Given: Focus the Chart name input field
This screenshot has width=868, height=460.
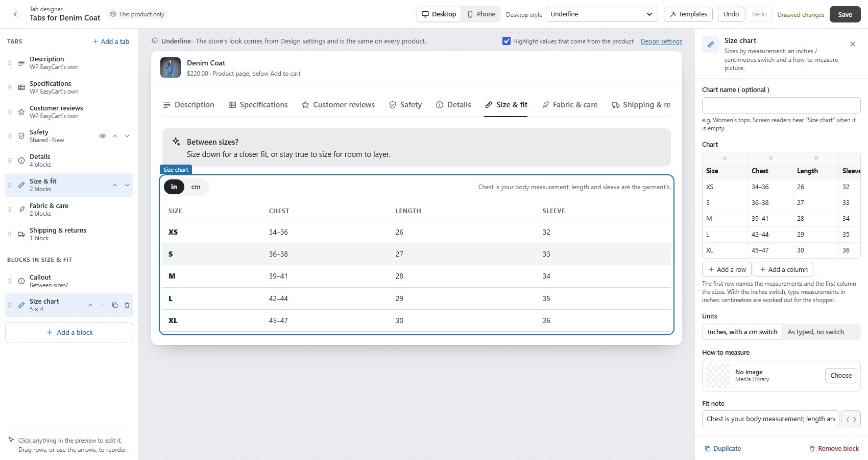Looking at the screenshot, I should [x=781, y=105].
